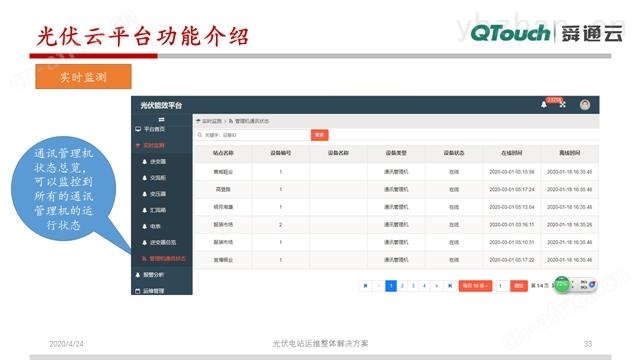Open the 运维管理 sidebar menu
Screen dimensions: 640x360
coord(150,291)
